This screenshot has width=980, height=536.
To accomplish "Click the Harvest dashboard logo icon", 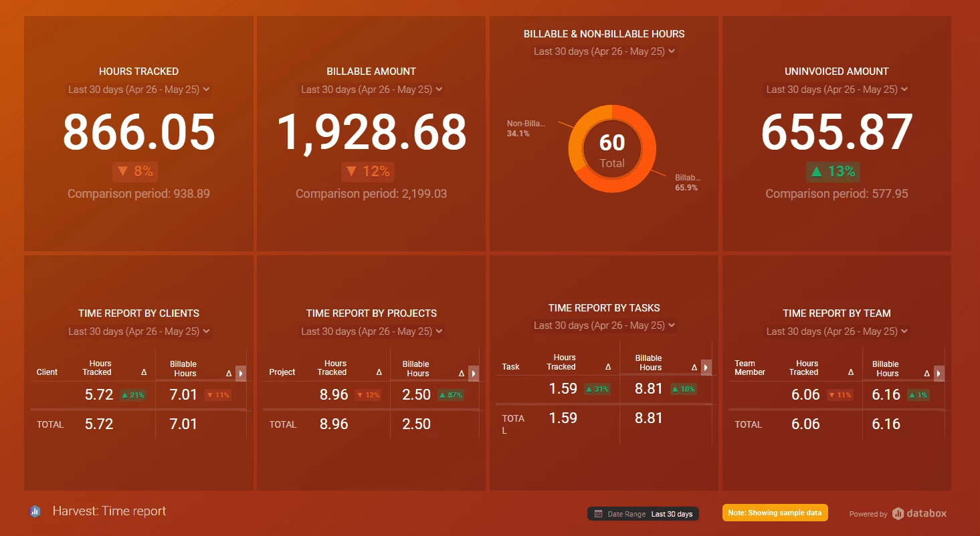I will click(35, 512).
